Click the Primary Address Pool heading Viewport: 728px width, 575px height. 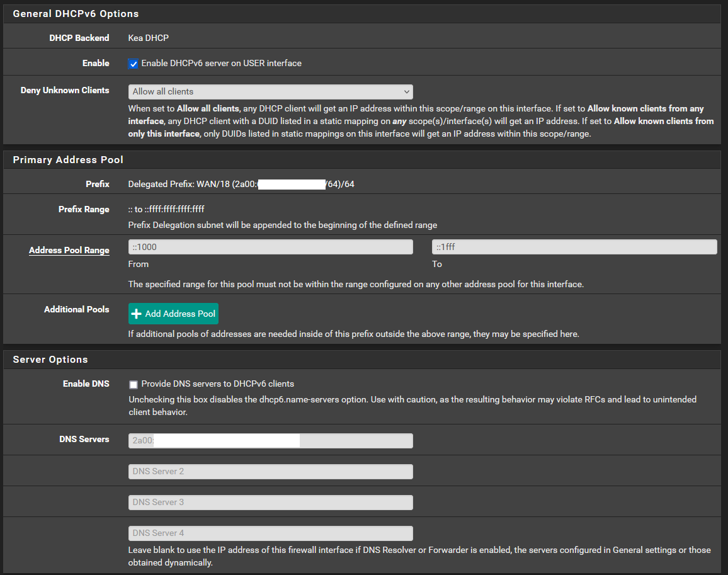pyautogui.click(x=68, y=160)
